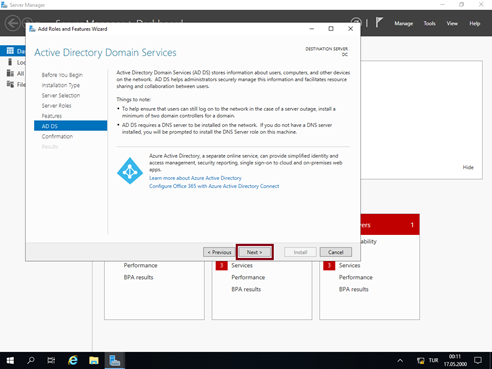Click the Server Manager title bar icon
This screenshot has width=492, height=369.
coord(4,5)
